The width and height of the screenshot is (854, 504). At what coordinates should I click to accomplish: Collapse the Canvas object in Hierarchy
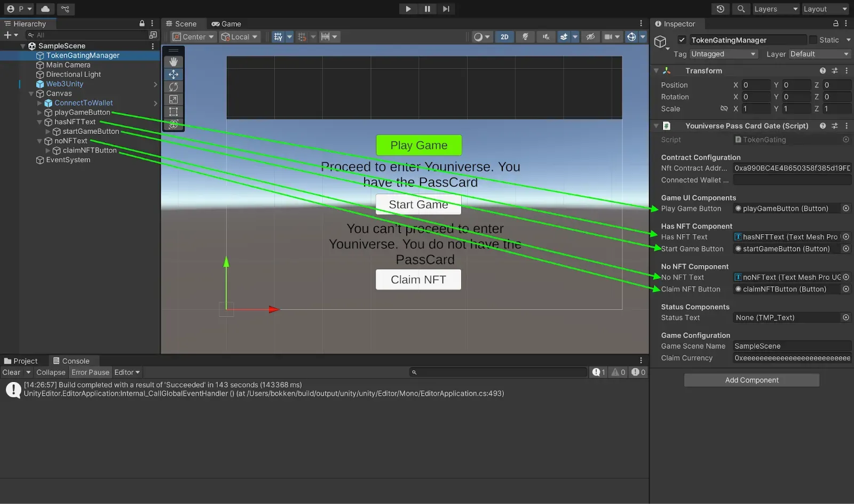click(x=31, y=93)
